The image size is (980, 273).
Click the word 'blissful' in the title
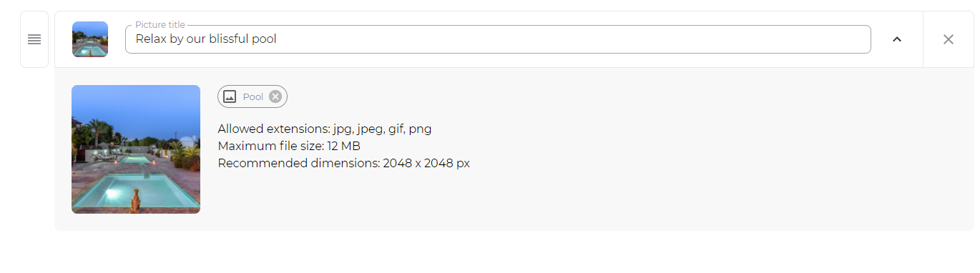[229, 39]
